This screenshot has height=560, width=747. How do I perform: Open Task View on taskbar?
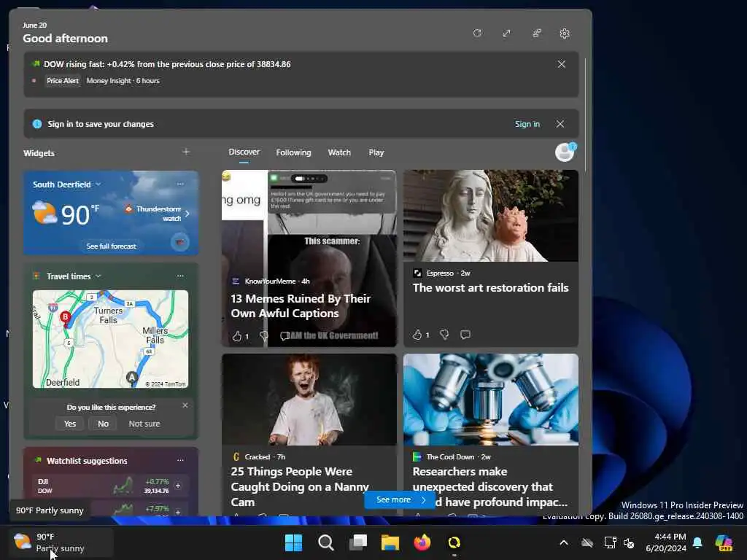click(357, 542)
